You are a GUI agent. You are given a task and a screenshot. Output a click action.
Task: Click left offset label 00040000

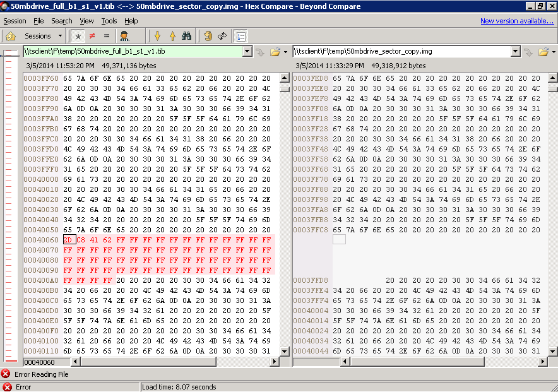[x=41, y=179]
